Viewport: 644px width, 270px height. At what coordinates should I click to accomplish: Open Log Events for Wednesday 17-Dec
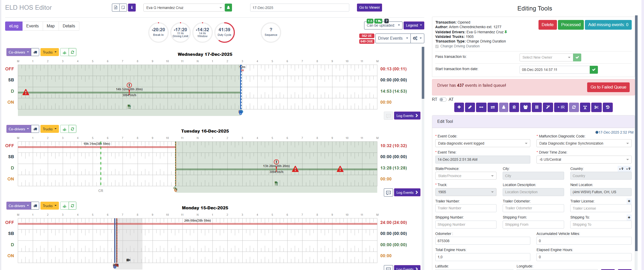tap(407, 116)
